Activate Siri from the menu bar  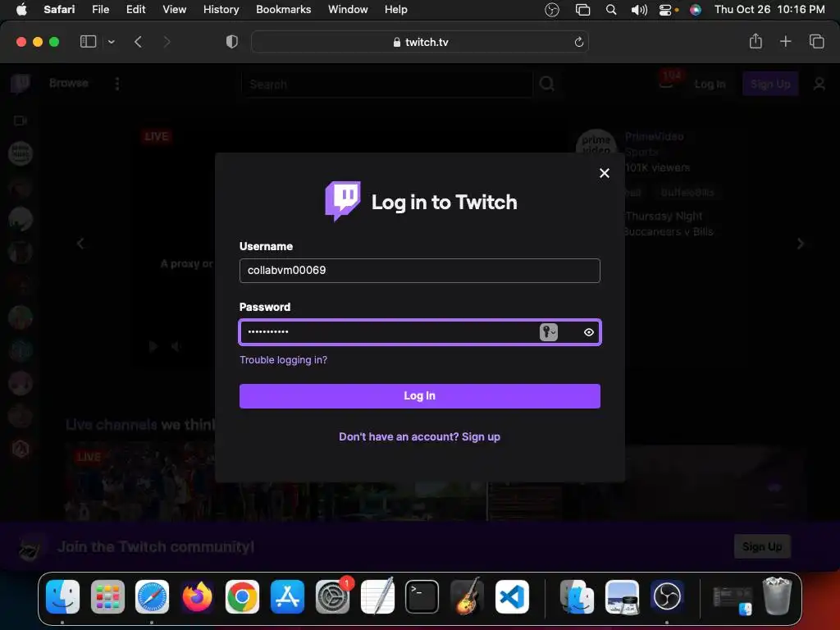click(x=696, y=10)
